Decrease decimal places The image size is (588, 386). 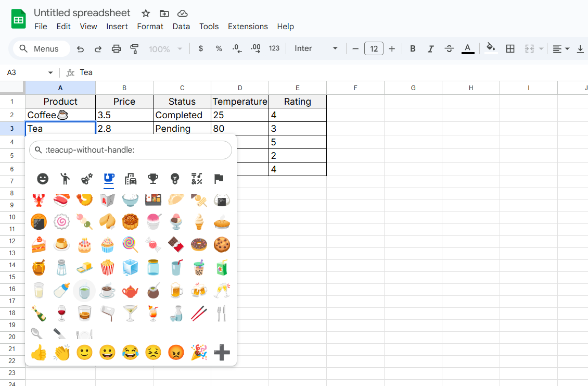click(237, 48)
